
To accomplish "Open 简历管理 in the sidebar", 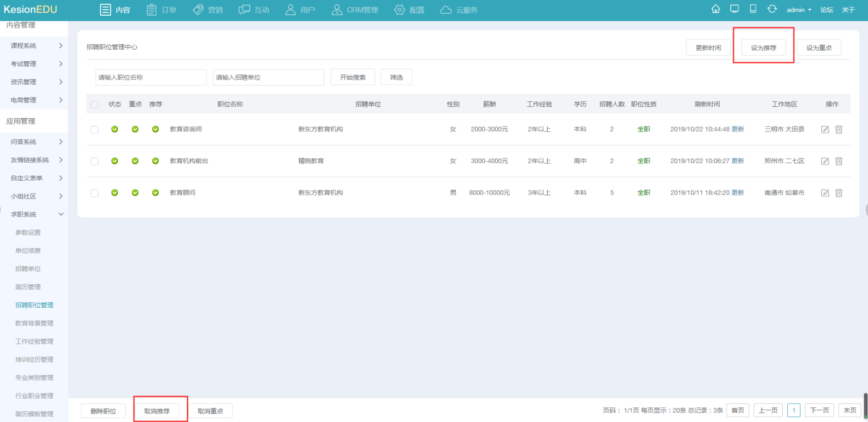I will point(28,287).
